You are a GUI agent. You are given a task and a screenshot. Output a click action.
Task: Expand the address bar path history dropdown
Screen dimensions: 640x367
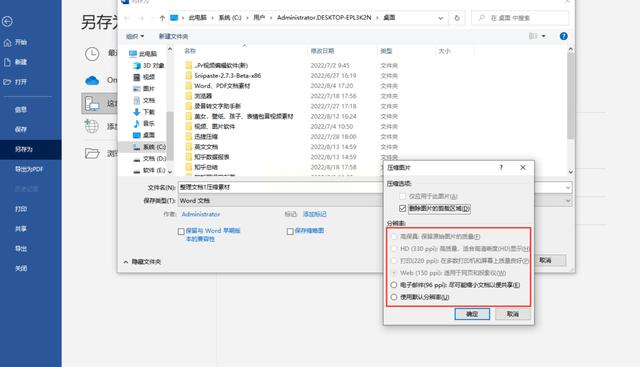[x=440, y=18]
